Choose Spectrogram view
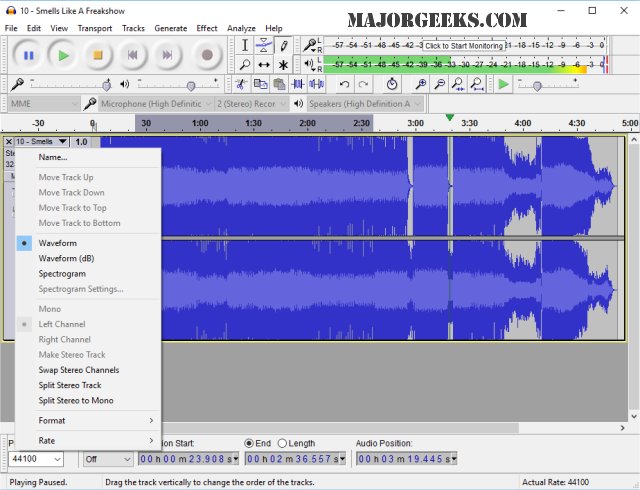 [x=88, y=274]
